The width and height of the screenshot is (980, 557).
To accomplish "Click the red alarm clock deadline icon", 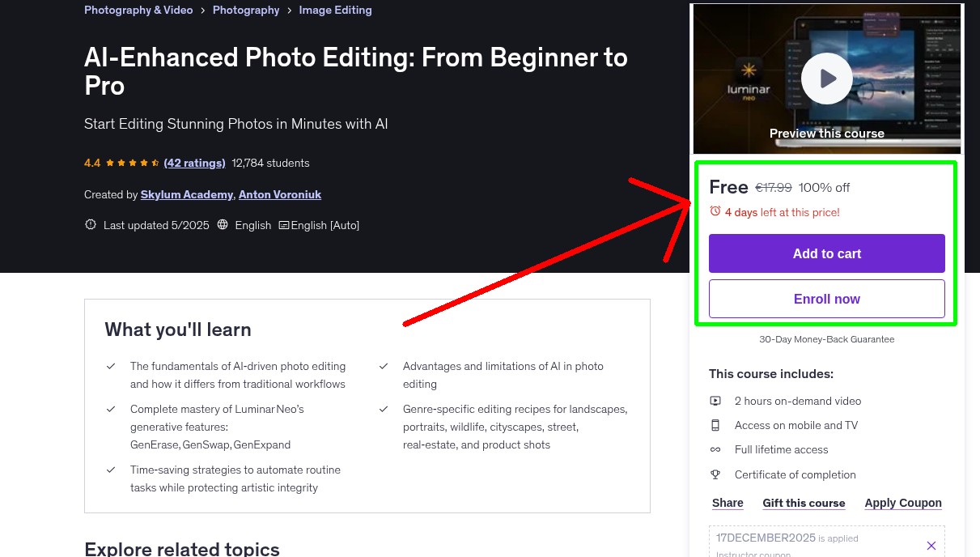I will tap(715, 210).
